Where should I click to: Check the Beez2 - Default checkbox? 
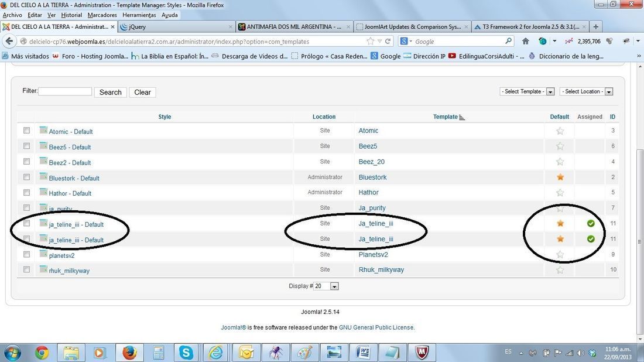pos(27,162)
